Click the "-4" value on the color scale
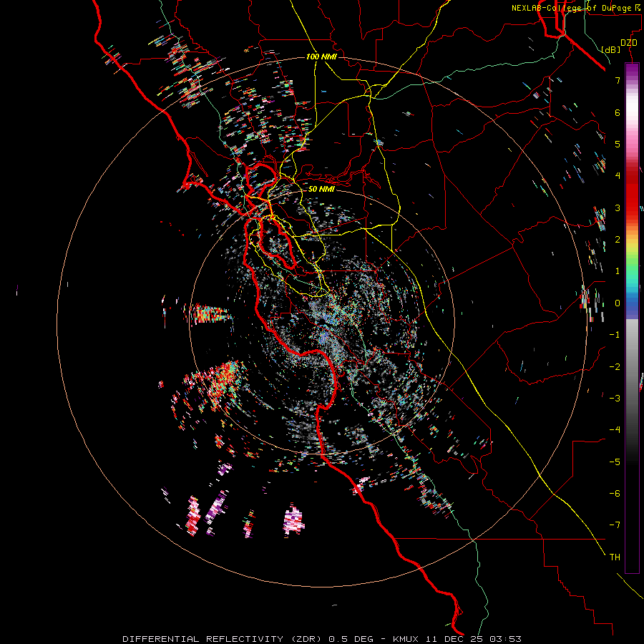The height and width of the screenshot is (644, 644). click(x=615, y=430)
